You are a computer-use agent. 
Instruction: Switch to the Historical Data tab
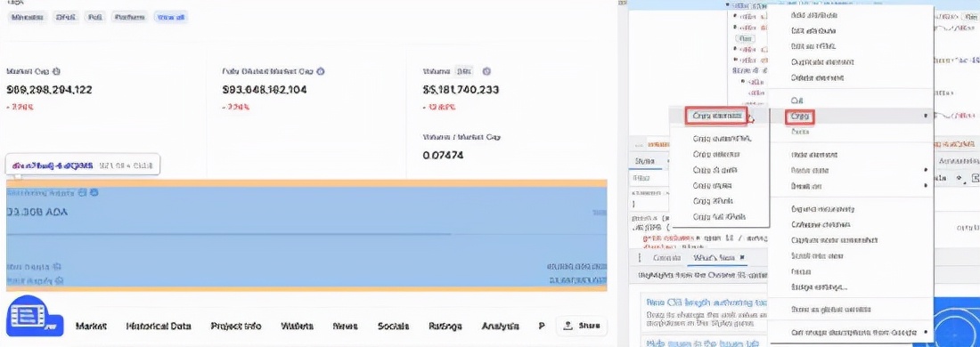click(x=159, y=326)
